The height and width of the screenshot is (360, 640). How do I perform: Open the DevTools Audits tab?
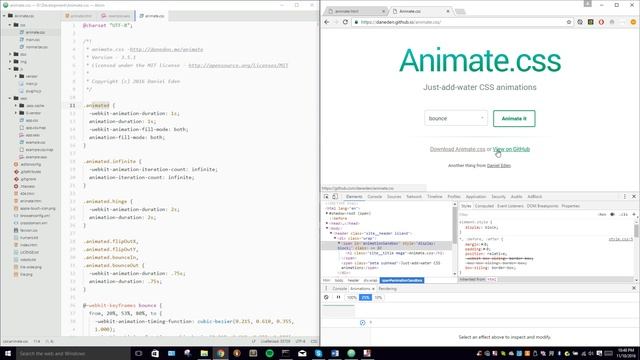(x=516, y=196)
